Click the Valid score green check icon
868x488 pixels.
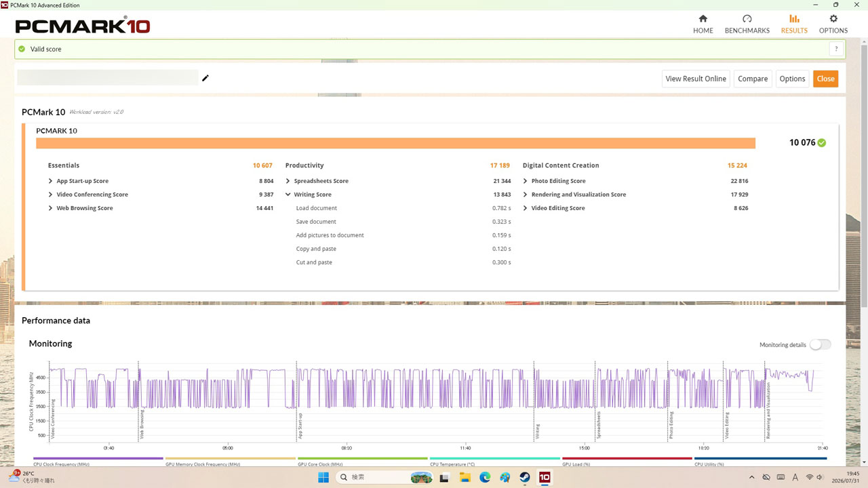coord(22,49)
